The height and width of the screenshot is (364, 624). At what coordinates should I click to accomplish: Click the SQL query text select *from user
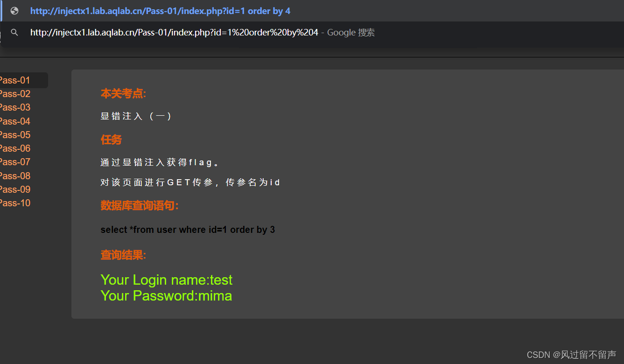188,230
